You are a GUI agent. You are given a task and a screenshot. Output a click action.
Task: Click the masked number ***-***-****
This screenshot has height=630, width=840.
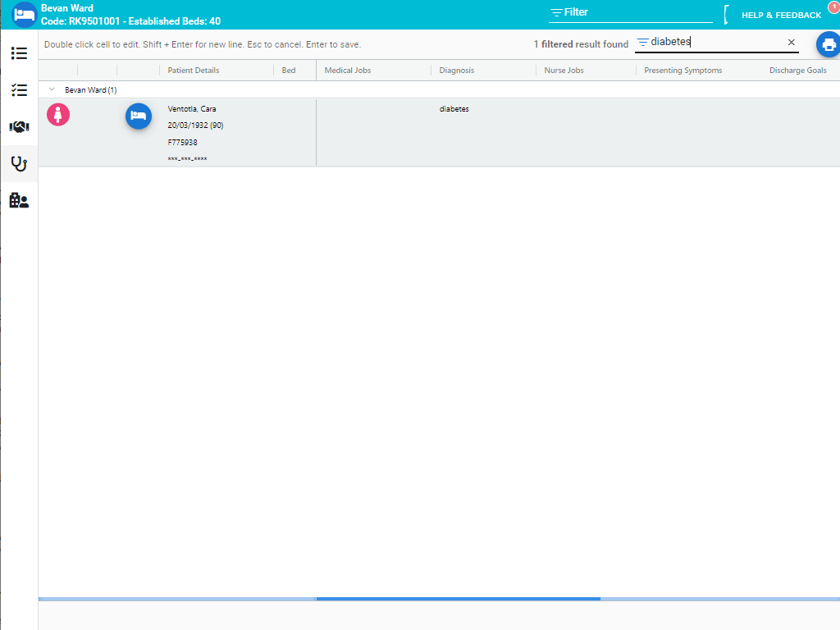pos(188,159)
